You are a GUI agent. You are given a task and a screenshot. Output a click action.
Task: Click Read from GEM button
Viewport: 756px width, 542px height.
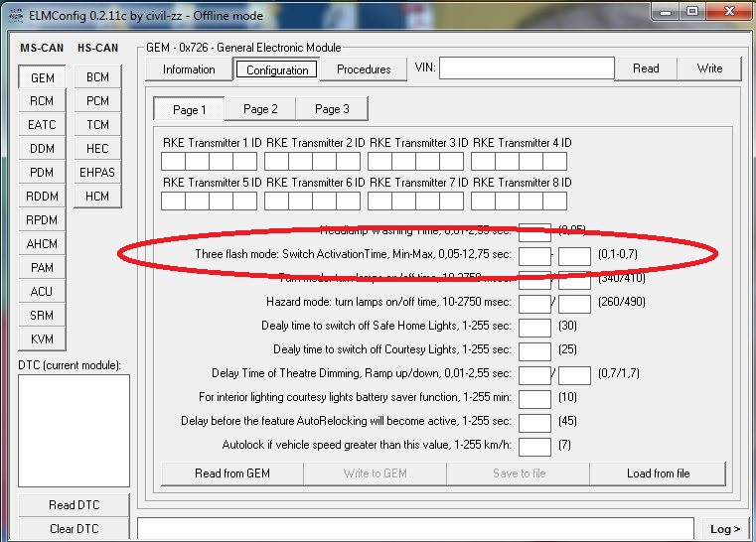pos(232,474)
